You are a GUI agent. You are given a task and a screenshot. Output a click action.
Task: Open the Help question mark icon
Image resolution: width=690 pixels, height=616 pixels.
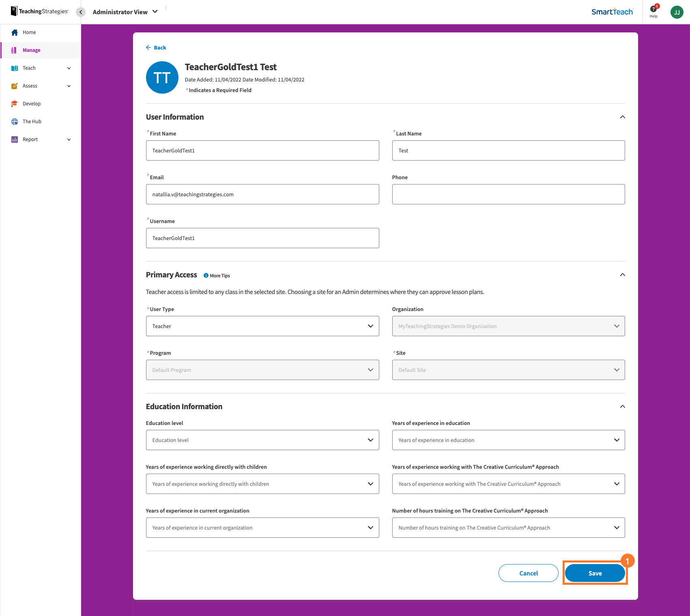pyautogui.click(x=653, y=10)
